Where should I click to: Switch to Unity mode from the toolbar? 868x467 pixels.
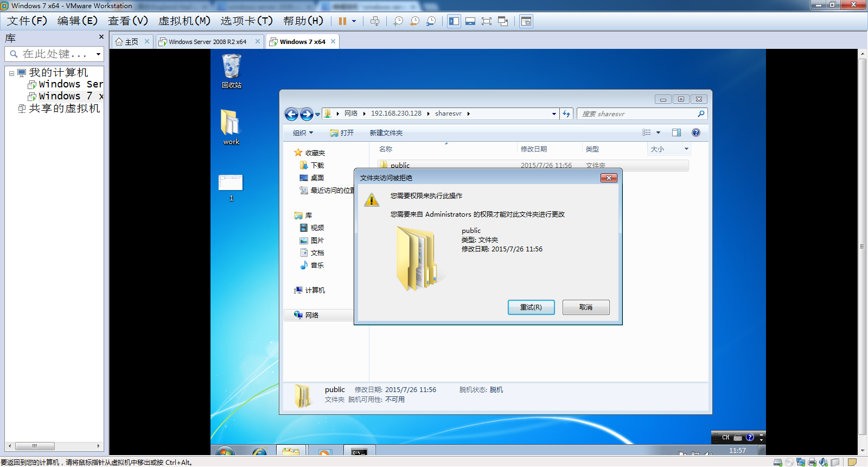coord(503,21)
